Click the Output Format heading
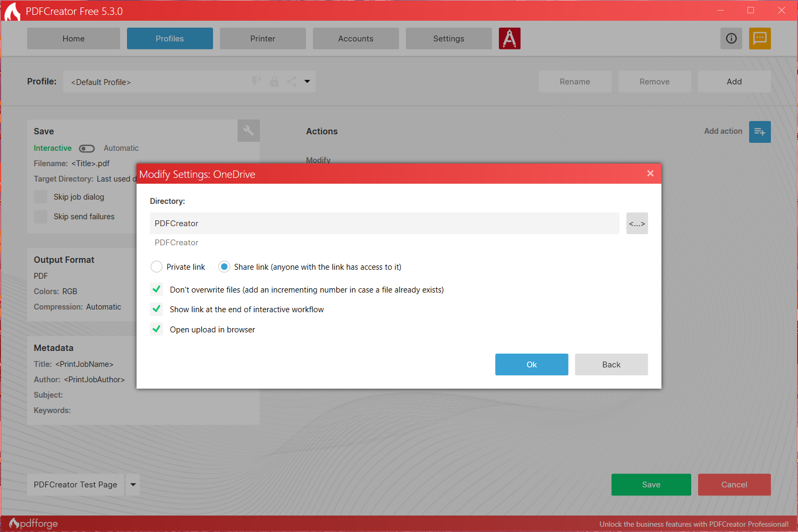The image size is (798, 532). coord(64,260)
